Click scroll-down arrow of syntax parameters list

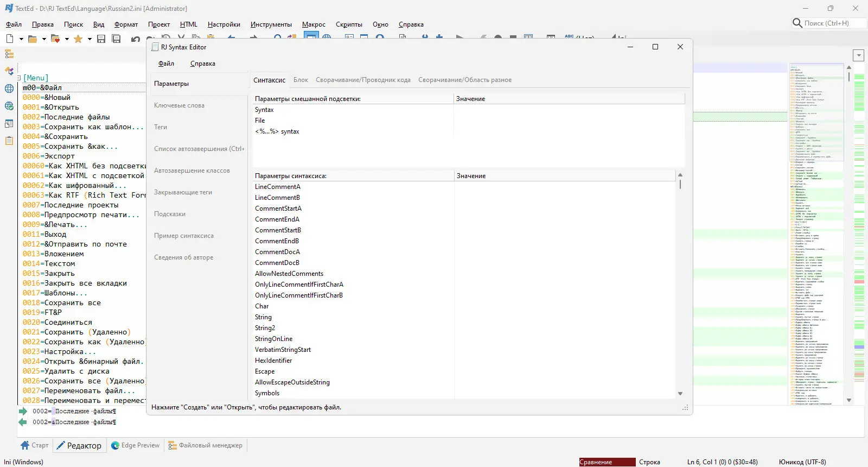click(680, 394)
